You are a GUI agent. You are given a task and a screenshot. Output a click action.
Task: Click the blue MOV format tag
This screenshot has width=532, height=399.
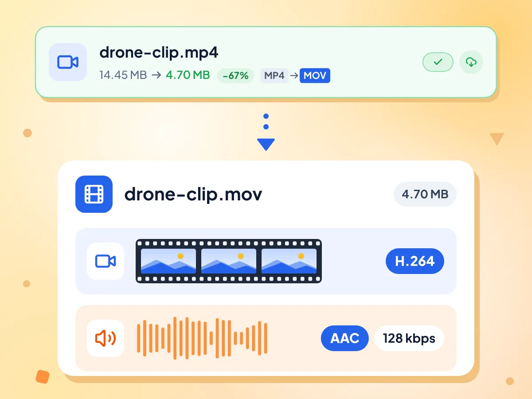click(315, 76)
